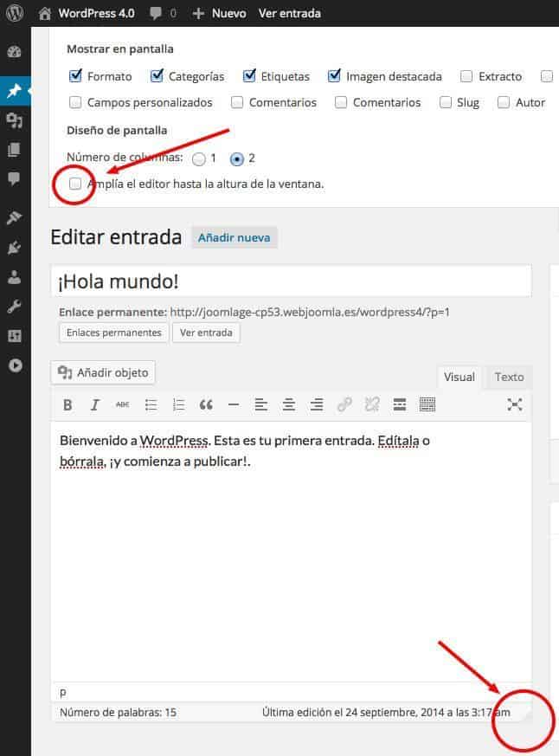Toggle italic formatting
This screenshot has height=756, width=559.
pyautogui.click(x=95, y=405)
